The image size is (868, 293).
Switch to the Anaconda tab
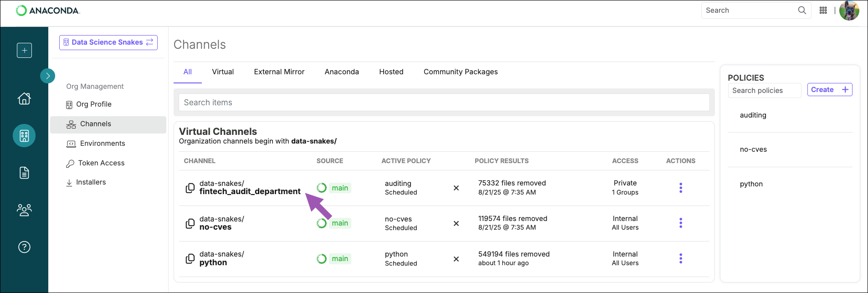pos(342,72)
